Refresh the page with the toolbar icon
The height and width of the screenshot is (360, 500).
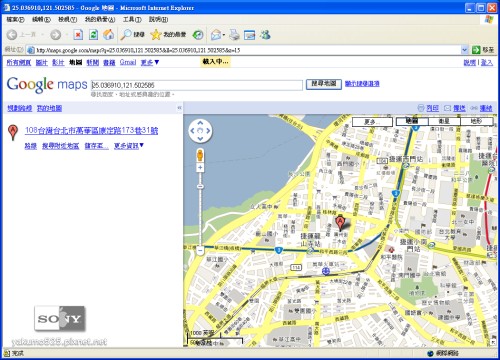coord(93,35)
